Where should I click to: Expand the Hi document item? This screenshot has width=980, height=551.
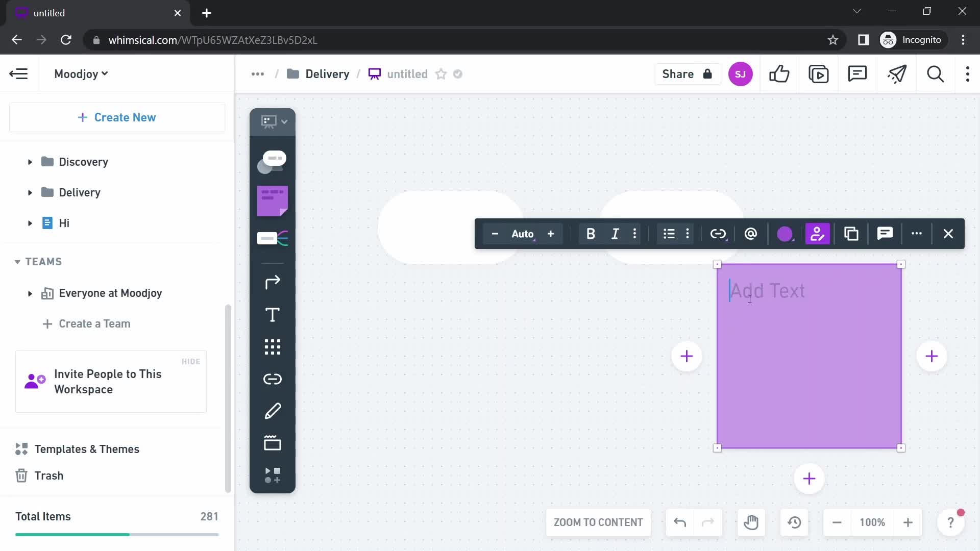click(30, 223)
